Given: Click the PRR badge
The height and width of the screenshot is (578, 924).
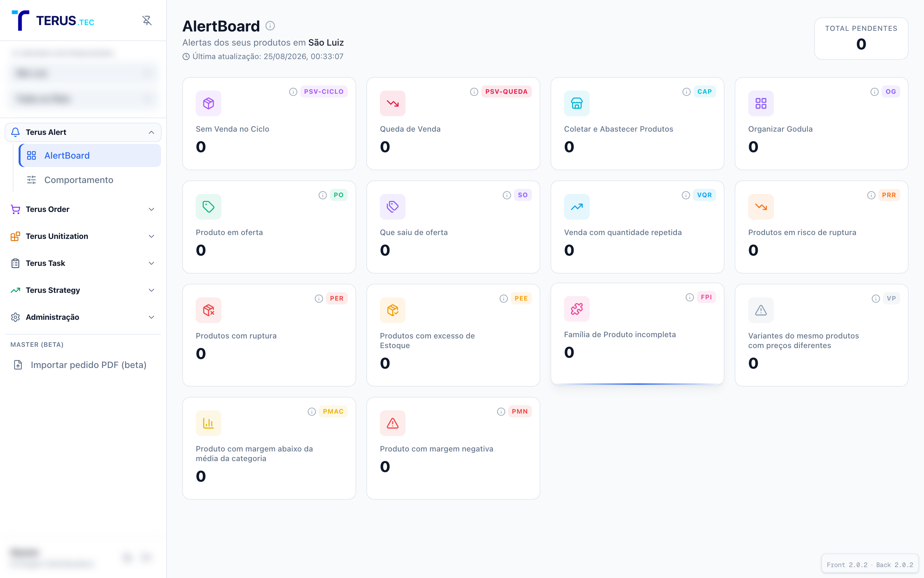Looking at the screenshot, I should pyautogui.click(x=889, y=195).
